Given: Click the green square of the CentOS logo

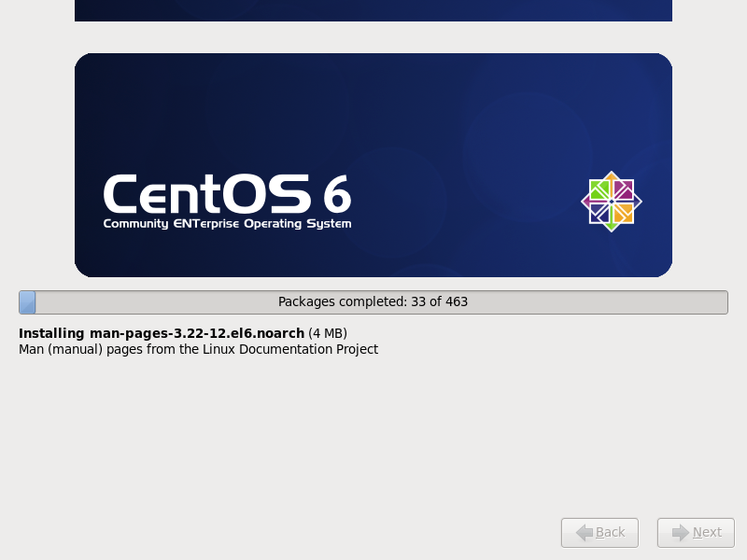Looking at the screenshot, I should [599, 189].
